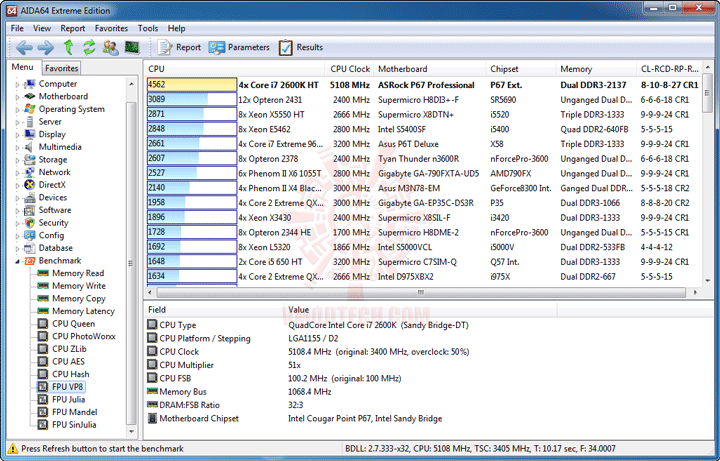The height and width of the screenshot is (461, 720).
Task: Open the CPU Hash benchmark
Action: tap(64, 374)
